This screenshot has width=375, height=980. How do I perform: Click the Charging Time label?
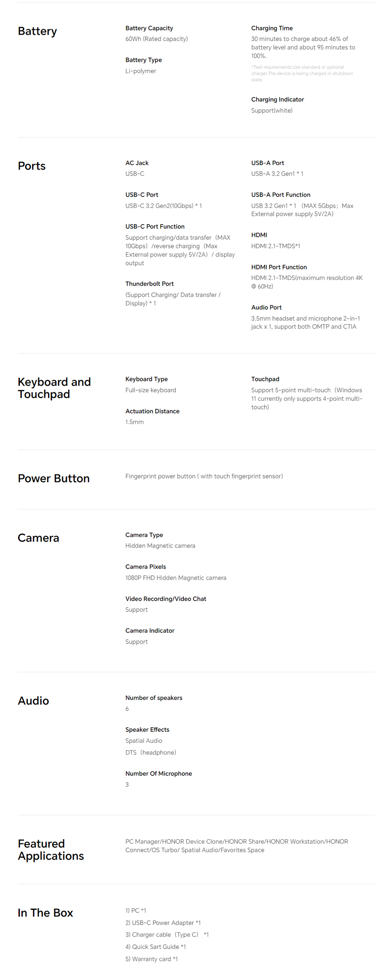[x=271, y=28]
